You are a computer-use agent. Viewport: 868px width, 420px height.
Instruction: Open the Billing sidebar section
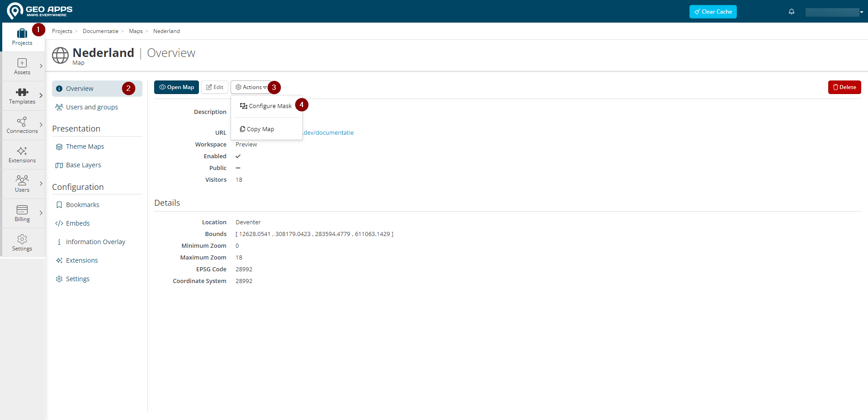click(22, 213)
